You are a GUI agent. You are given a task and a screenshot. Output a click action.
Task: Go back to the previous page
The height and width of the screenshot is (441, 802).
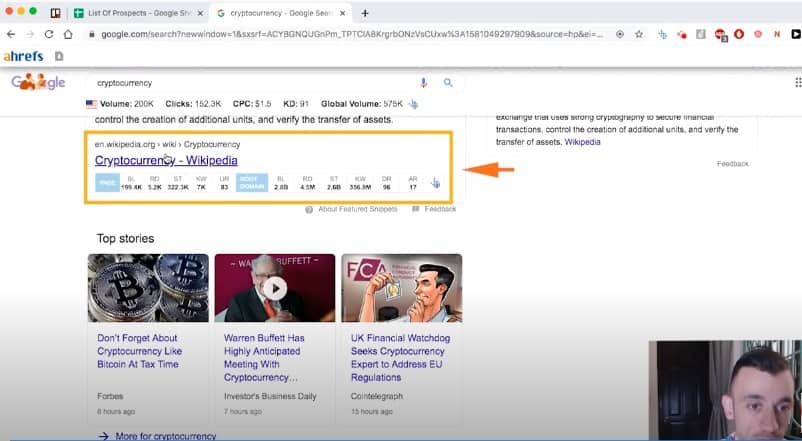11,34
